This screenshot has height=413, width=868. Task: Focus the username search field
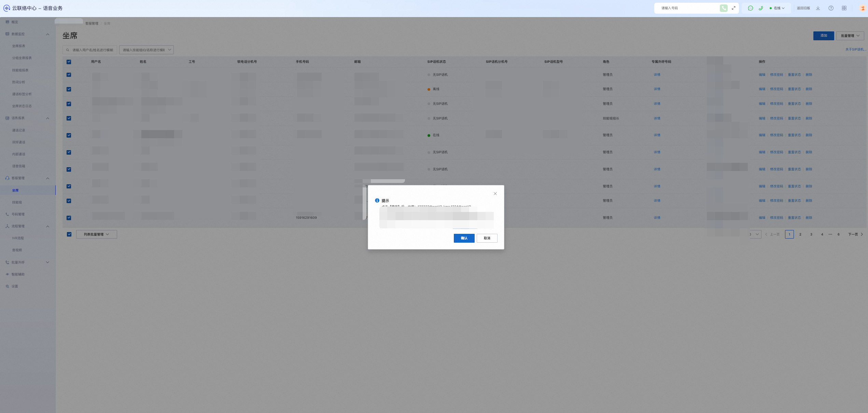pyautogui.click(x=90, y=50)
